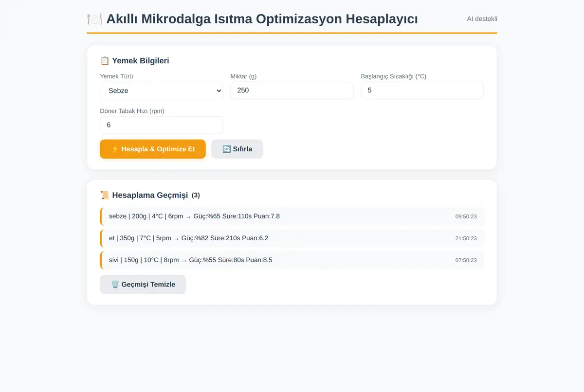The height and width of the screenshot is (392, 584).
Task: Click the history count badge (3)
Action: [x=196, y=195]
